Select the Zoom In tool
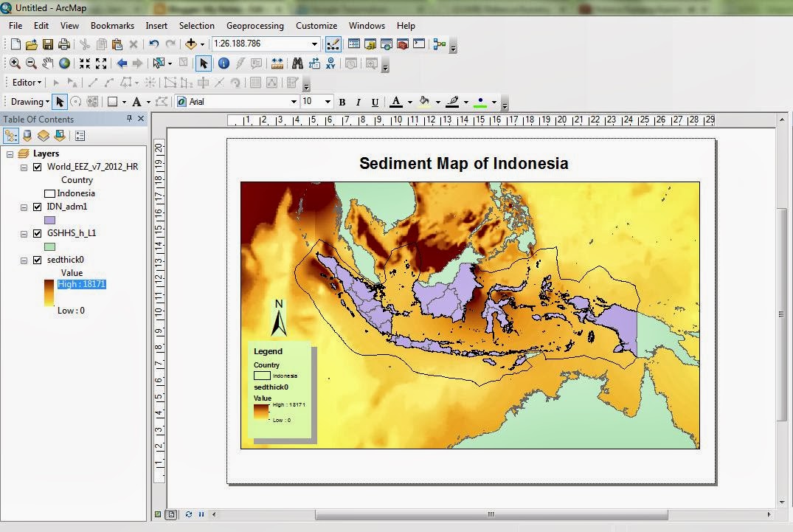793x532 pixels. pyautogui.click(x=15, y=63)
